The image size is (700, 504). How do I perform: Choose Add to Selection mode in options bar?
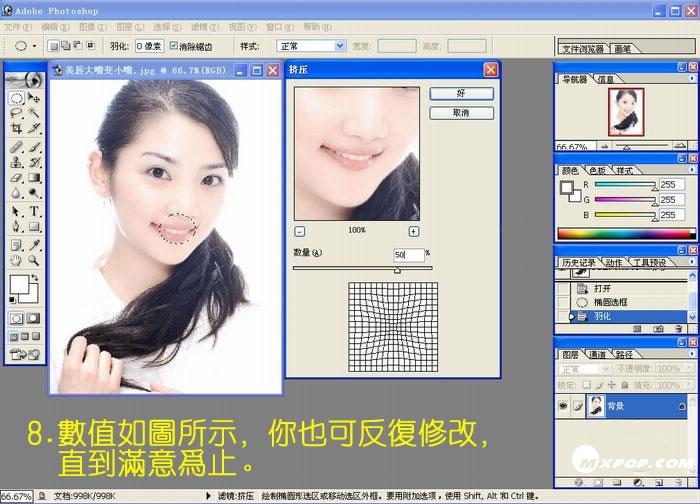[66, 46]
